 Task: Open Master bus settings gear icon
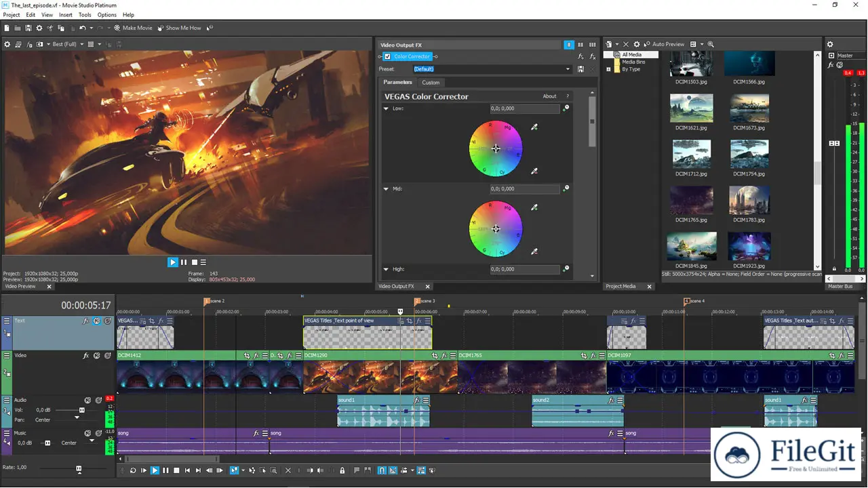pos(830,44)
